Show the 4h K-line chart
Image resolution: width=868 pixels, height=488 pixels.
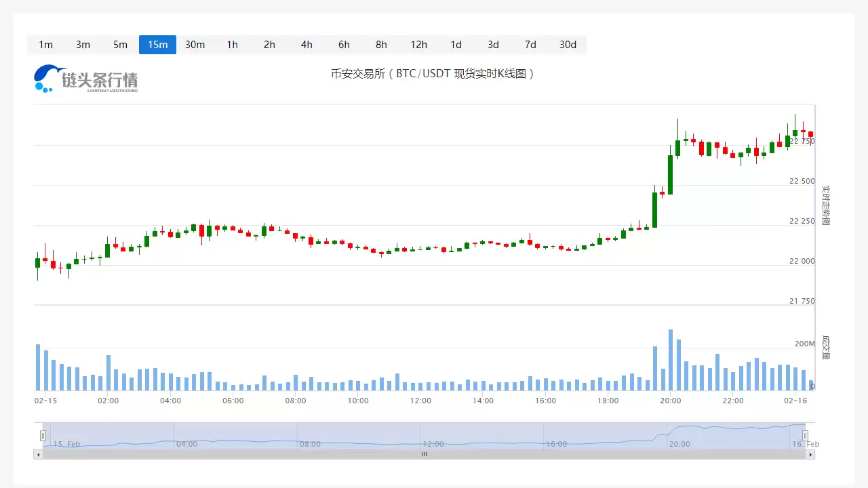[x=307, y=45]
